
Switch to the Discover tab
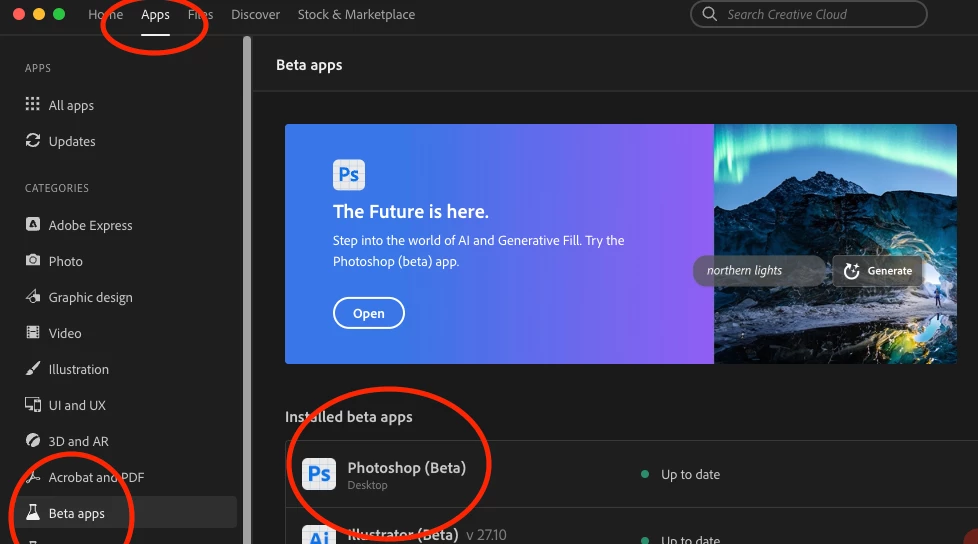pyautogui.click(x=255, y=14)
